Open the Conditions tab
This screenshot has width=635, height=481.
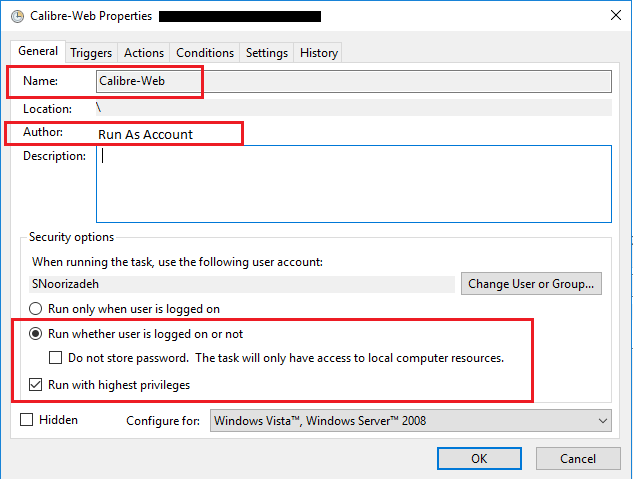[x=205, y=53]
